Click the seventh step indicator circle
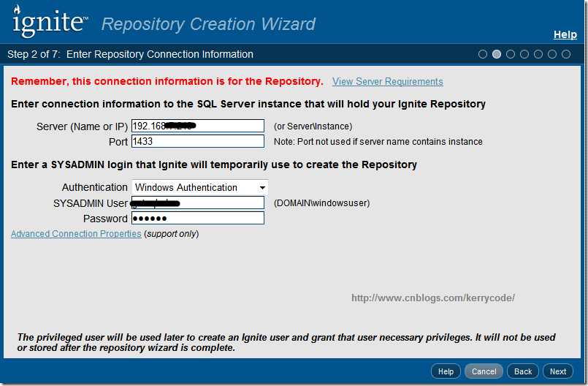588x386 pixels. [566, 54]
